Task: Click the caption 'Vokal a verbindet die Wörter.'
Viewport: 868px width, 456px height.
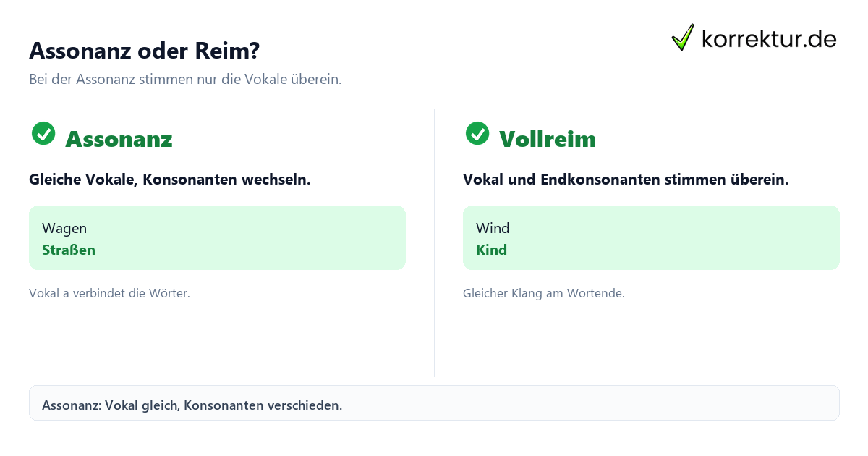Action: (109, 293)
